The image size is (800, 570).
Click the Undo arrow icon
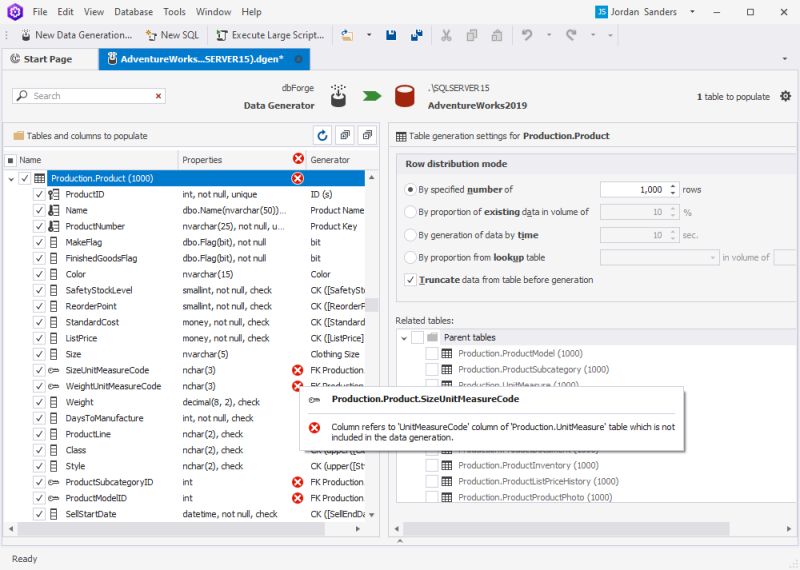(527, 35)
